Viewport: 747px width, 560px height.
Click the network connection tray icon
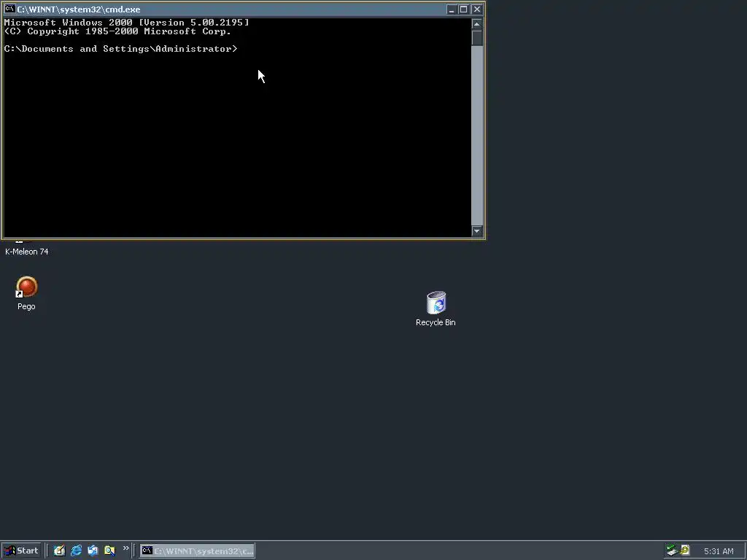click(x=672, y=551)
